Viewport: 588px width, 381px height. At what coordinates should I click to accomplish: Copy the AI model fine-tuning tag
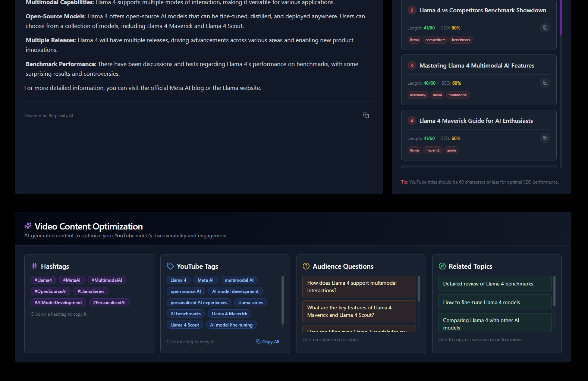point(231,325)
